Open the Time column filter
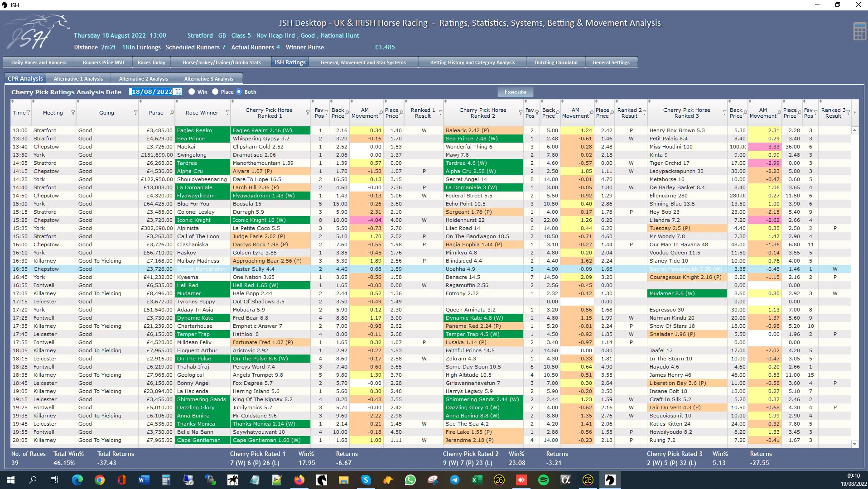This screenshot has width=868, height=489. [28, 113]
